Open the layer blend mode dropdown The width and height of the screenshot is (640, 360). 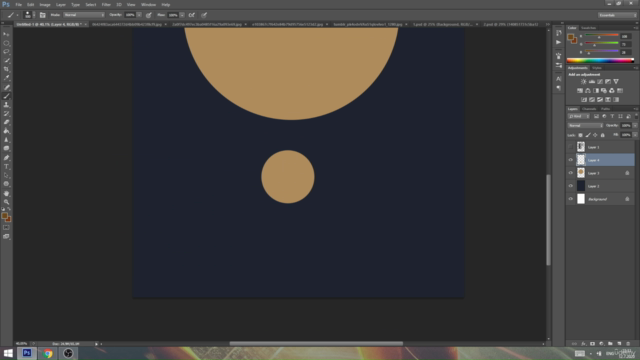[x=585, y=126]
